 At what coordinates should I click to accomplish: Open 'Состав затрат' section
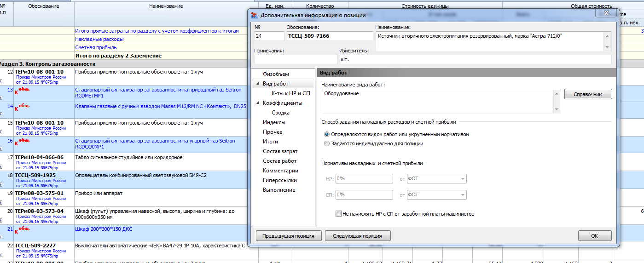click(x=280, y=151)
